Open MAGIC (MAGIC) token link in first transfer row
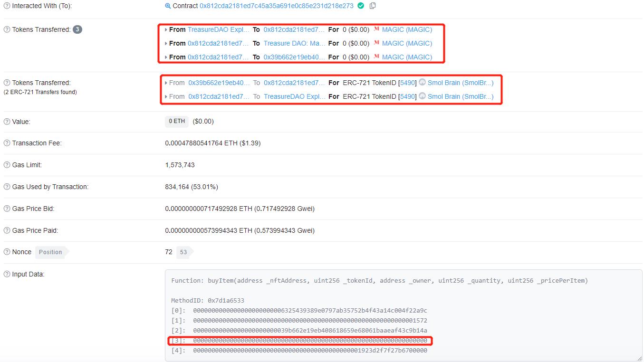This screenshot has width=644, height=362. pyautogui.click(x=407, y=29)
